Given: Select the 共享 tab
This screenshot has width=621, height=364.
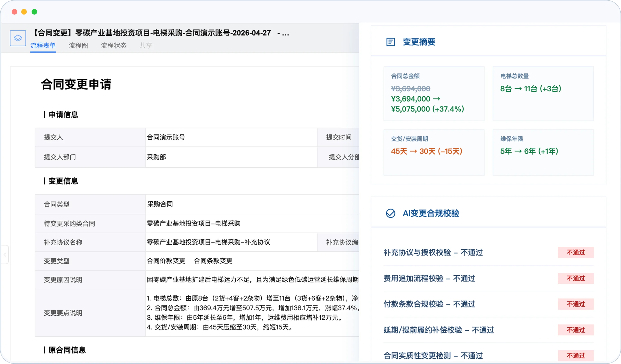Looking at the screenshot, I should click(146, 45).
